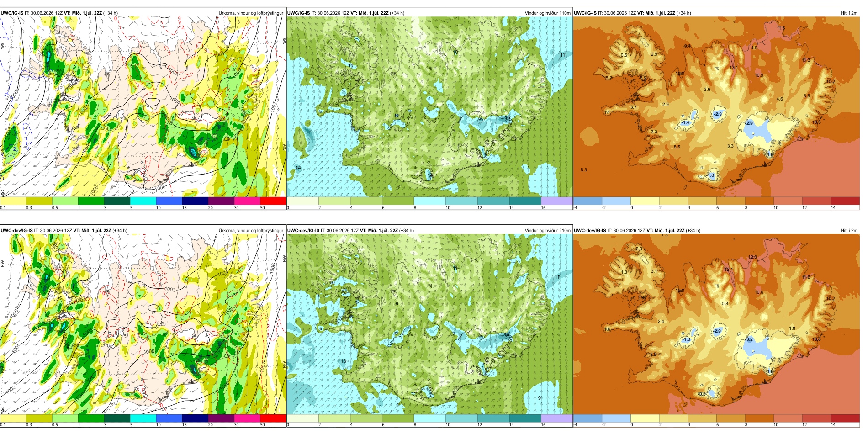Select top 'Vindur og hviður í 10m' title

[547, 13]
